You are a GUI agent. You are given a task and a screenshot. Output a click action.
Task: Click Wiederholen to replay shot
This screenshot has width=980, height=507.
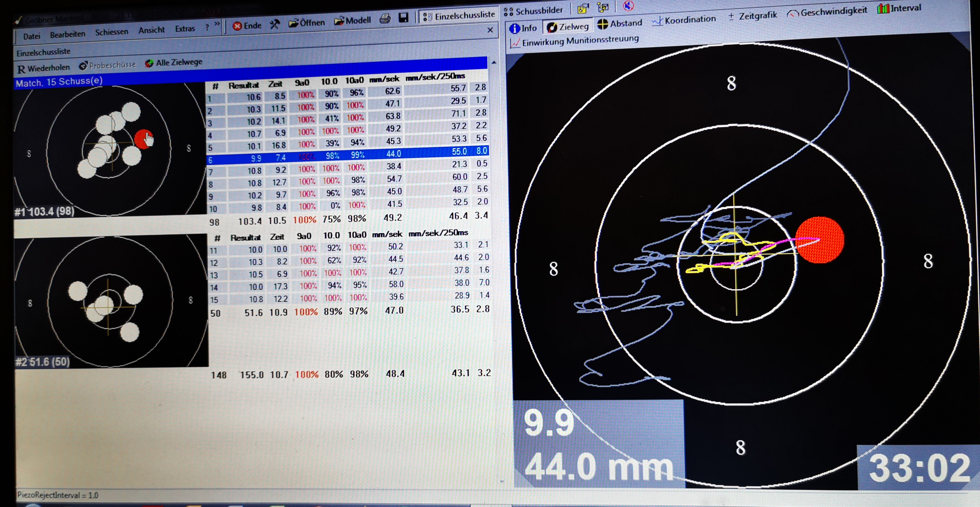(x=43, y=68)
